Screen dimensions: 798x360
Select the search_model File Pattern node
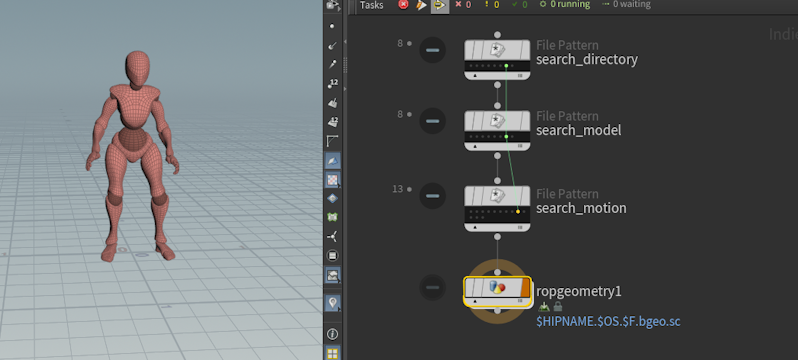[497, 131]
